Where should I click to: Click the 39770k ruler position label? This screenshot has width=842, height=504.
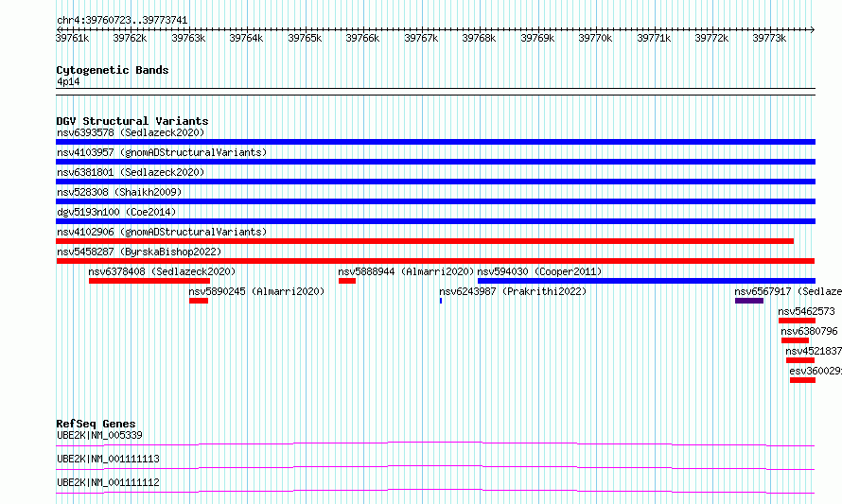click(x=595, y=38)
